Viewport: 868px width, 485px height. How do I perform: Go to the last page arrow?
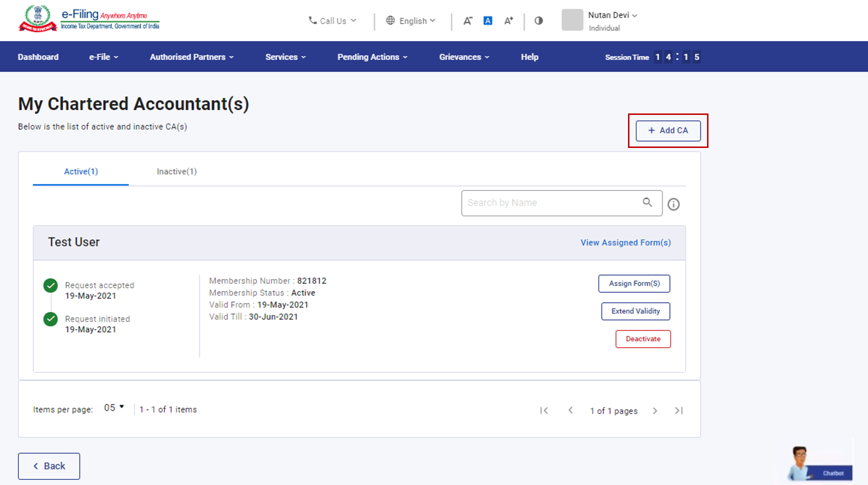tap(679, 411)
